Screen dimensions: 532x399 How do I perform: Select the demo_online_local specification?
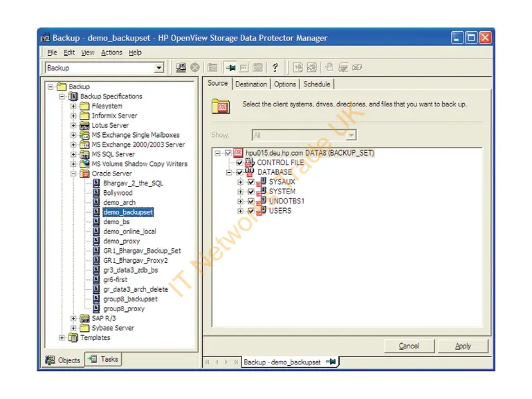(130, 231)
